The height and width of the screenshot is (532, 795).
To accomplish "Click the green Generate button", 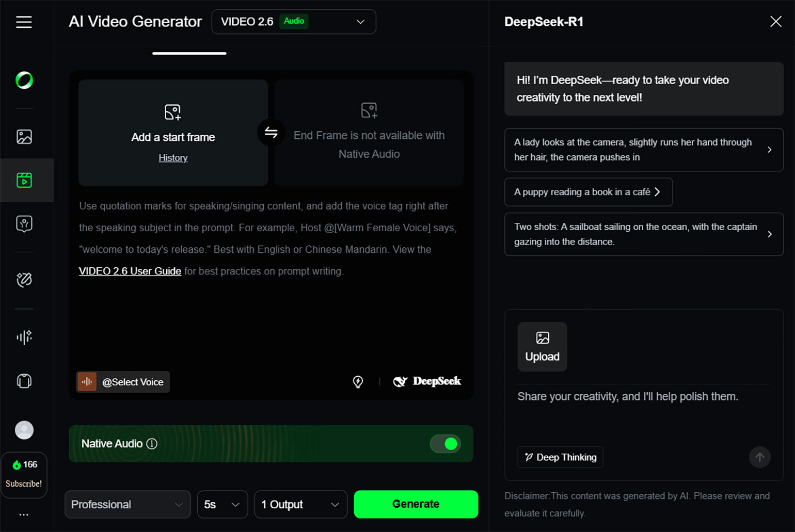I will pos(416,504).
